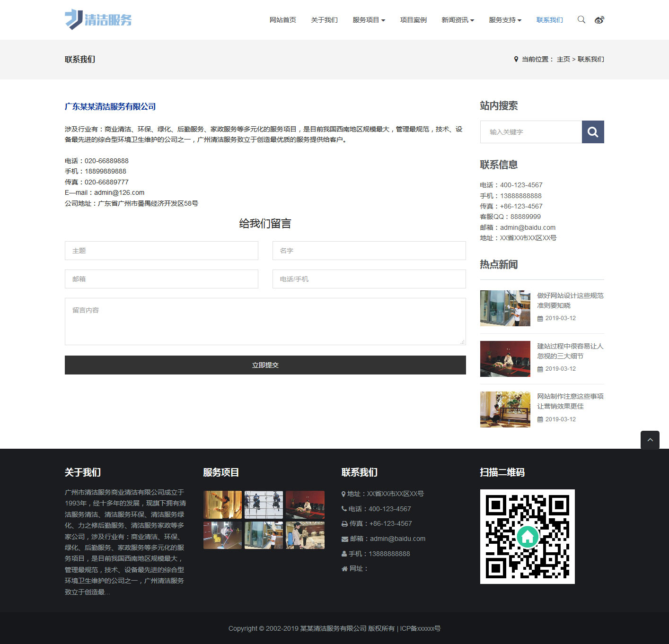
Task: Click the QR code image in footer
Action: point(527,536)
